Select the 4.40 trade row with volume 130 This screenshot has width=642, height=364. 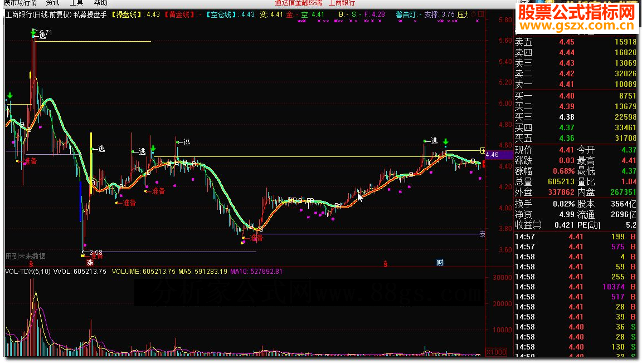click(x=575, y=347)
